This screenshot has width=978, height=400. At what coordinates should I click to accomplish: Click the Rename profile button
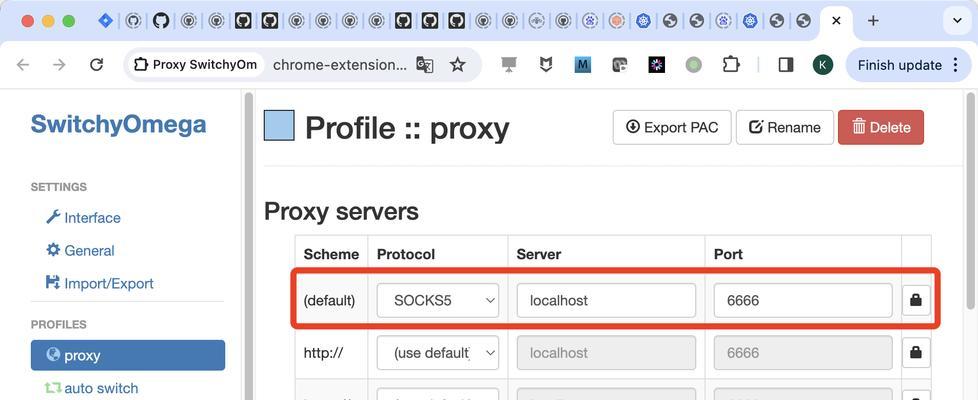(x=785, y=127)
